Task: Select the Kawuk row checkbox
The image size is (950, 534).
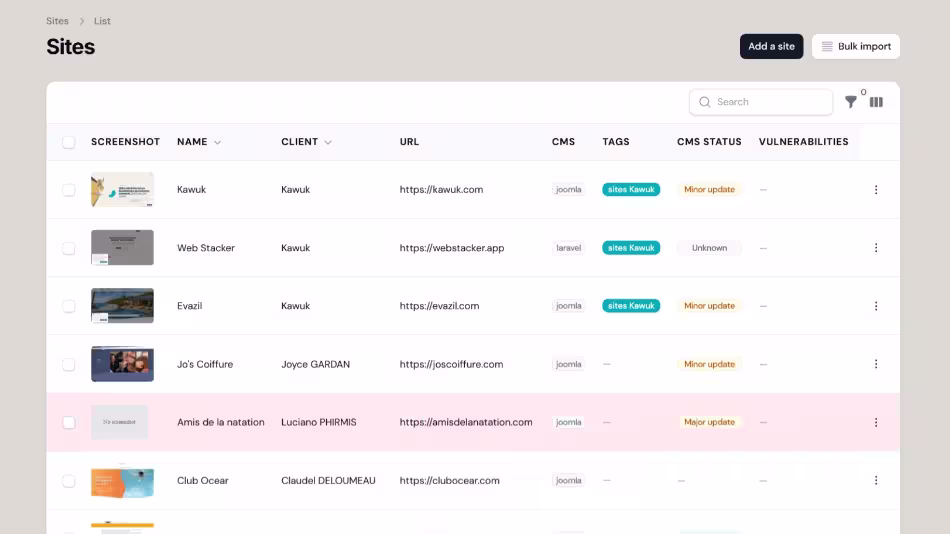Action: point(68,190)
